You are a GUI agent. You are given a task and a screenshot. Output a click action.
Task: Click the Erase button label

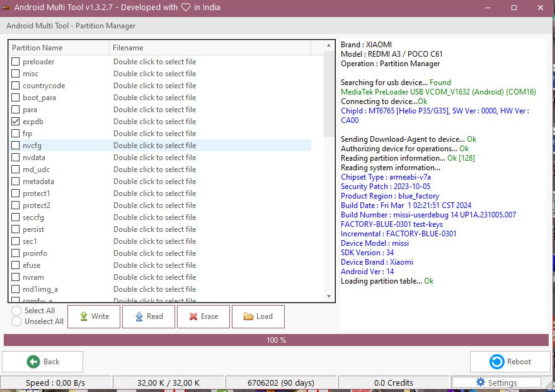point(209,316)
